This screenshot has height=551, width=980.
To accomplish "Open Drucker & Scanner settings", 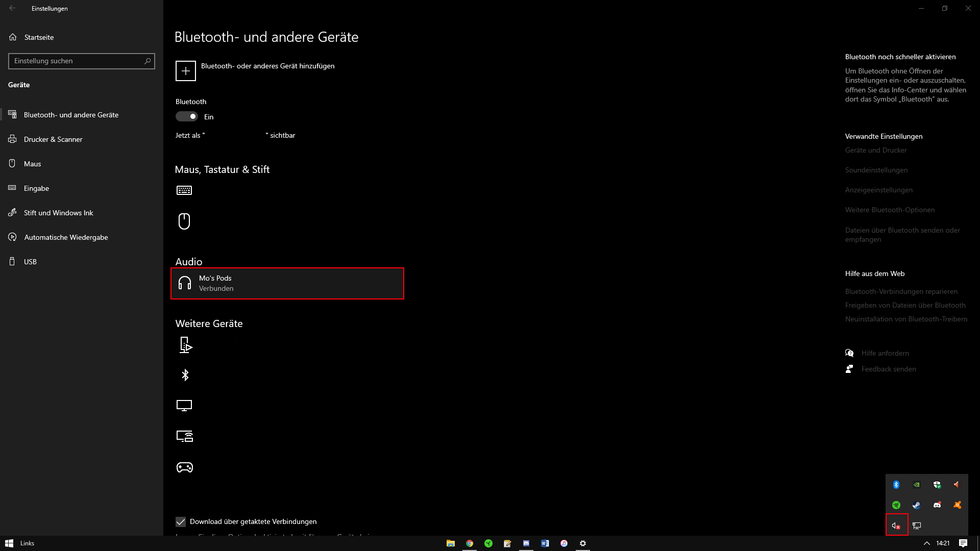I will point(82,139).
